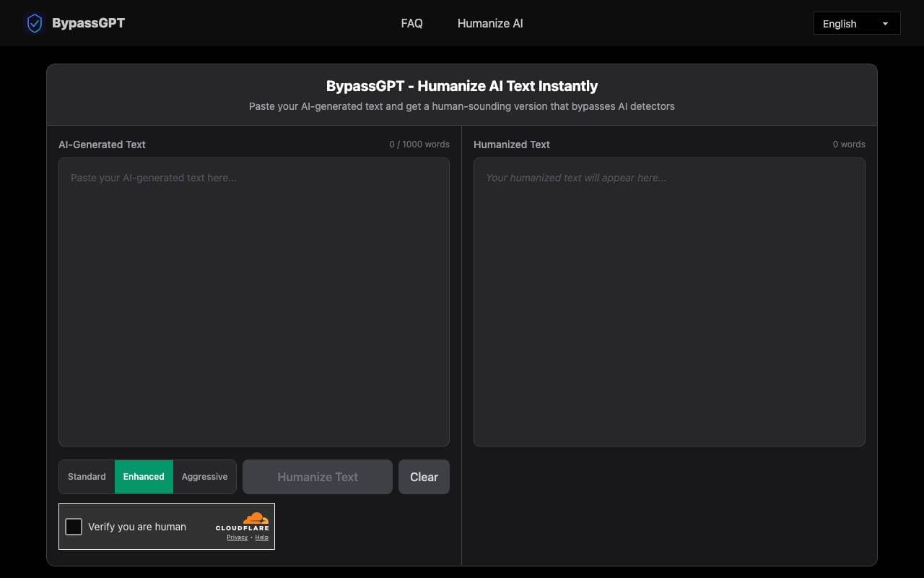Click the BypassGPT brand name in header

88,23
